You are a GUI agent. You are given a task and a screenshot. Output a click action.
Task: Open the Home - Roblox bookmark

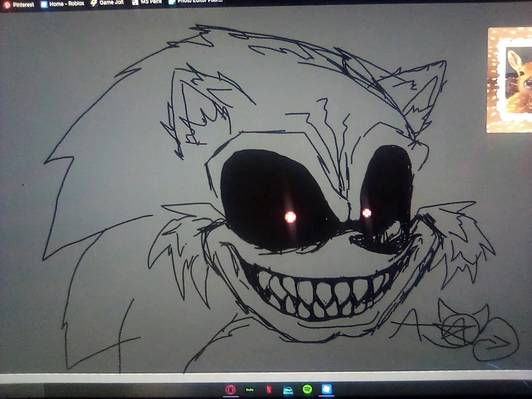click(x=63, y=4)
